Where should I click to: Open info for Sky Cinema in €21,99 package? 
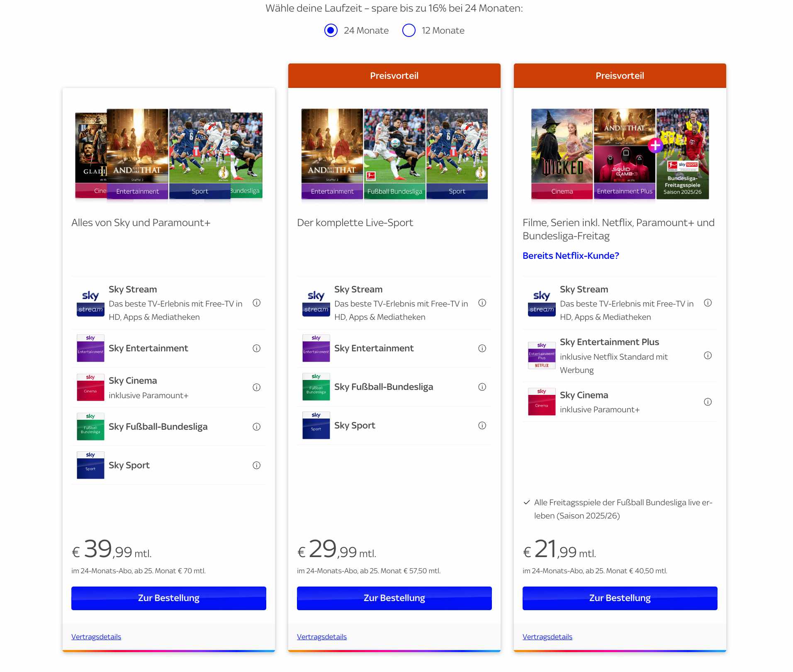pos(708,402)
